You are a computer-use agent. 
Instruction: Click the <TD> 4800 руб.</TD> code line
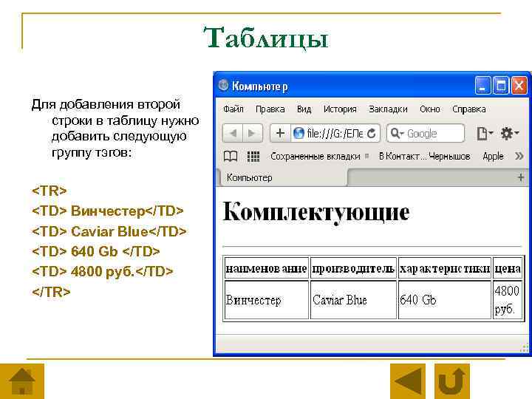102,272
